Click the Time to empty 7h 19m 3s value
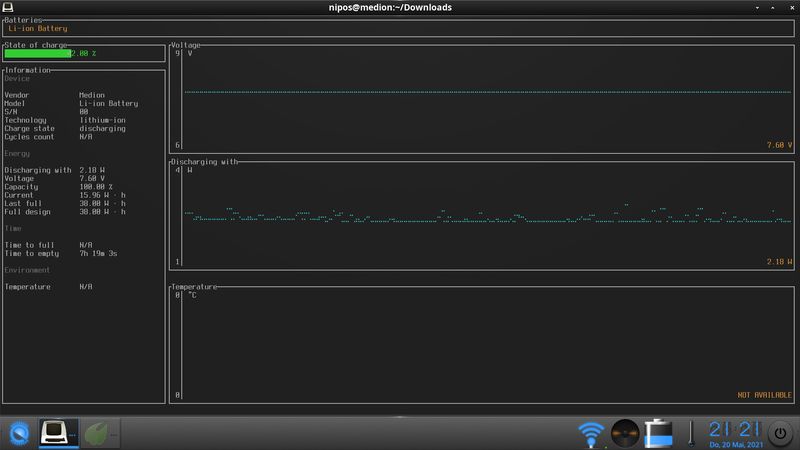 click(x=98, y=254)
